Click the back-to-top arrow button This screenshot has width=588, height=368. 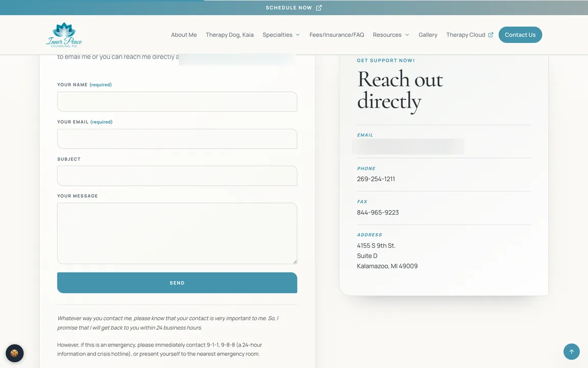(x=572, y=352)
